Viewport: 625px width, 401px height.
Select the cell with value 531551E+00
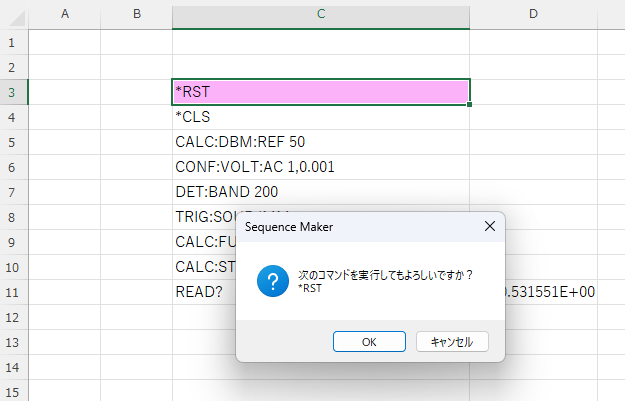pos(551,292)
